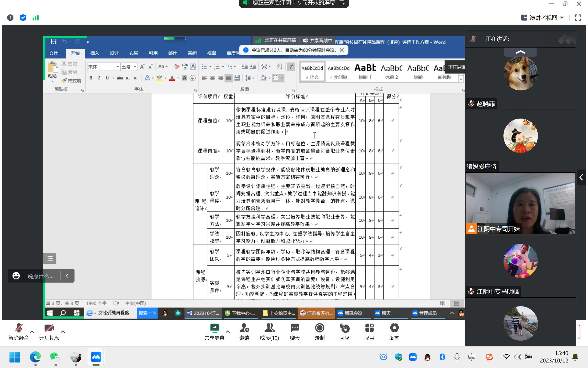Open sharing banner menu at top

click(x=342, y=3)
